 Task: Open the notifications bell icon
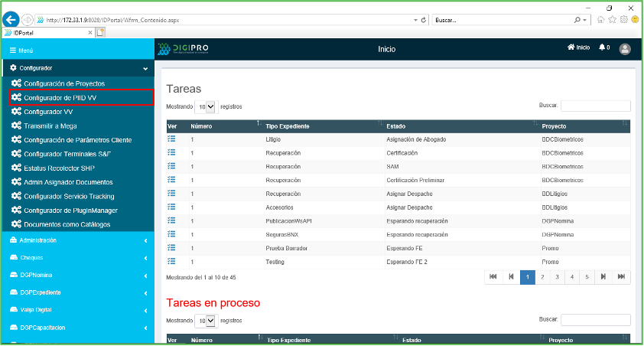point(603,47)
